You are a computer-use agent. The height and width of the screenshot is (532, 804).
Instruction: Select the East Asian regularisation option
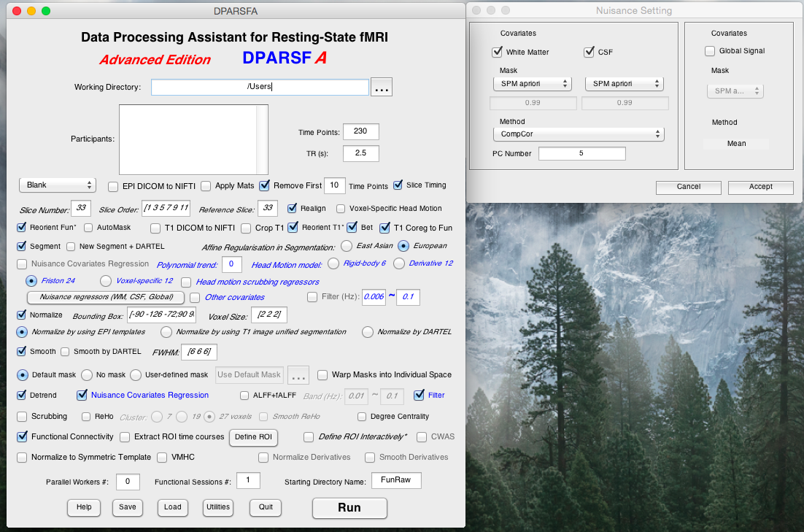click(347, 246)
